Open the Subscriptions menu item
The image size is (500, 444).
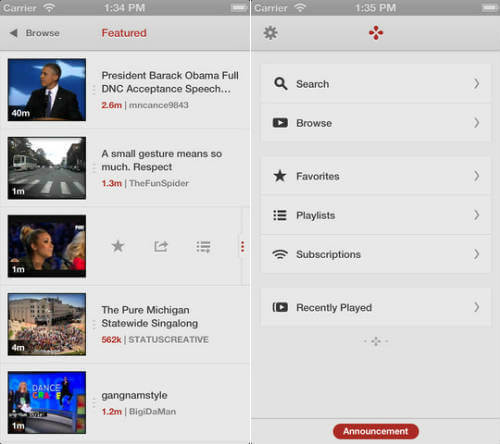click(x=376, y=254)
